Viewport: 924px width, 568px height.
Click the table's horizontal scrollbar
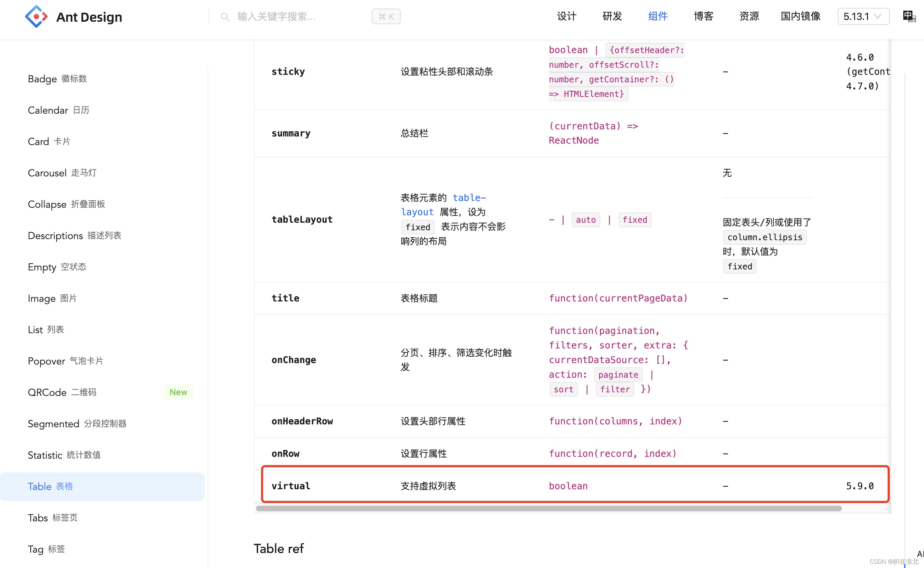pyautogui.click(x=549, y=508)
